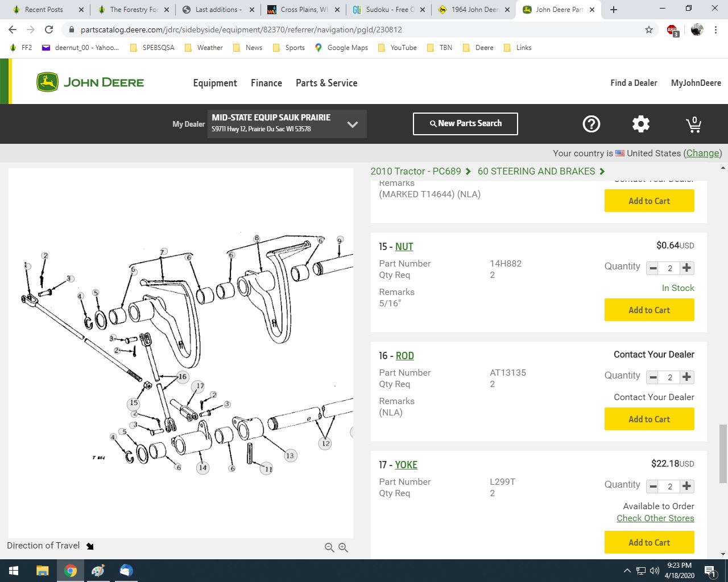
Task: Click Find a Dealer
Action: tap(634, 83)
